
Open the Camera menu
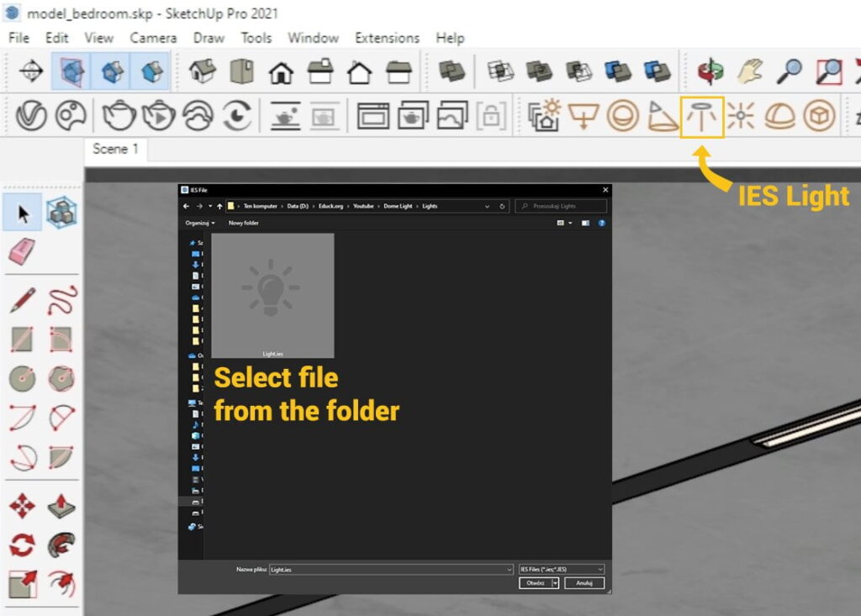click(152, 38)
